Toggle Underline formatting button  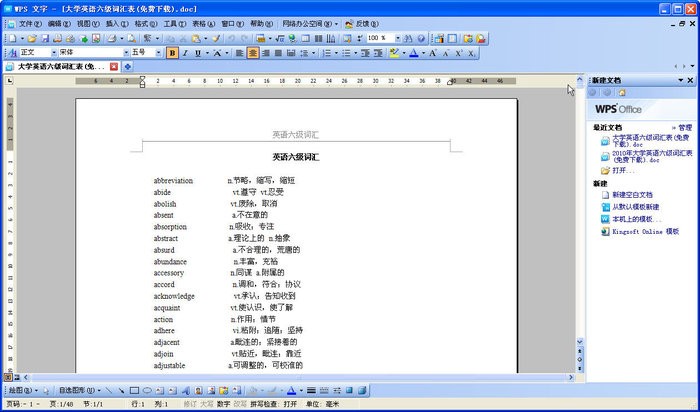click(198, 53)
